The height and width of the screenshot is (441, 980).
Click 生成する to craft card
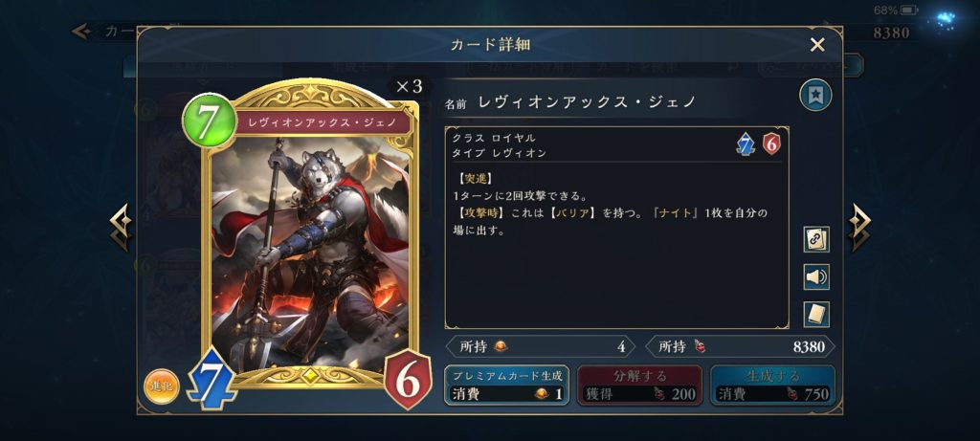click(772, 385)
